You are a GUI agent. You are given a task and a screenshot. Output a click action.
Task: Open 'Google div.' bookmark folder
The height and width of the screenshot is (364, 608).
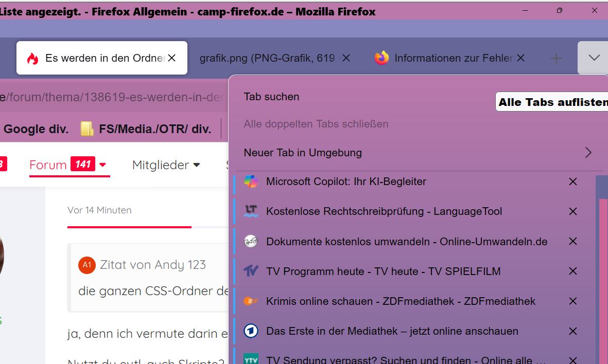coord(36,129)
